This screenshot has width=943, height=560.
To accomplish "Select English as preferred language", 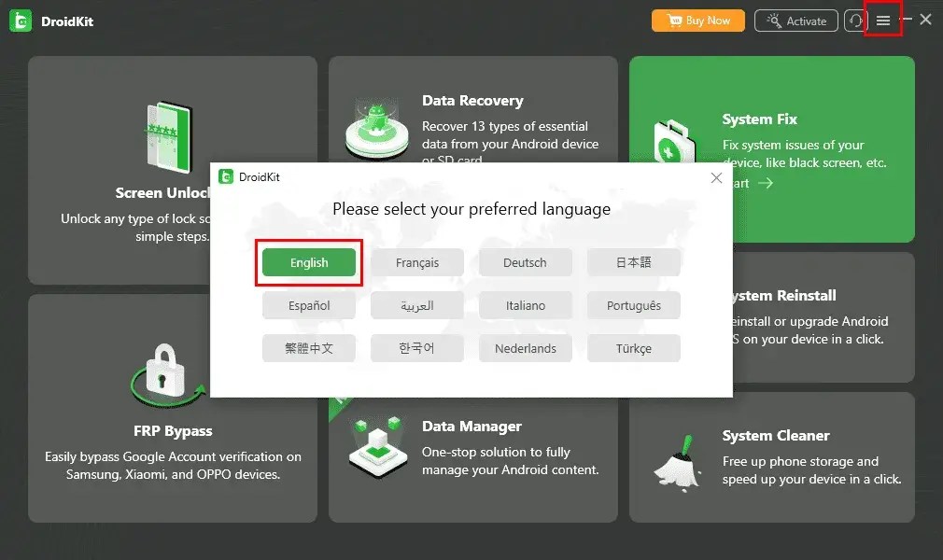I will point(308,262).
